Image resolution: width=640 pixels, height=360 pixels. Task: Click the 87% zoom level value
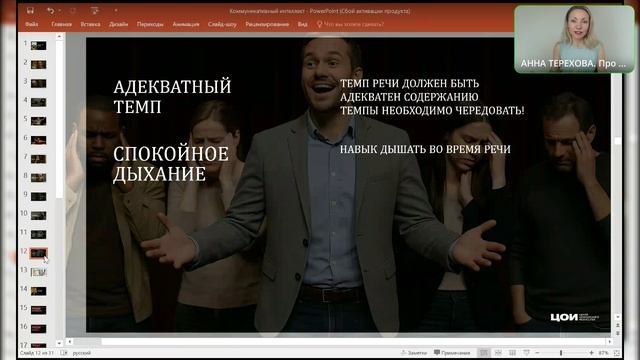(x=603, y=353)
